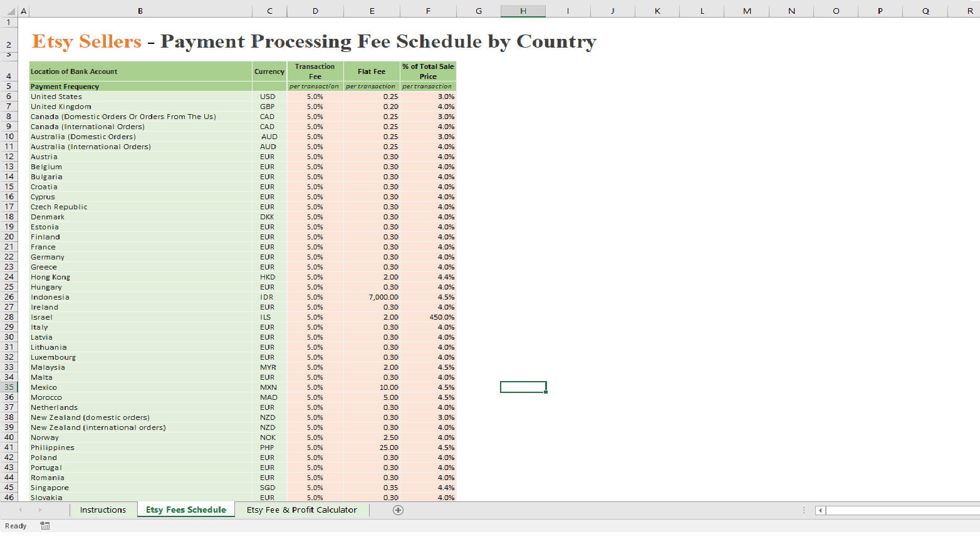The image size is (980, 539).
Task: Click Israel's 450.0% sale price cell
Action: pyautogui.click(x=427, y=317)
